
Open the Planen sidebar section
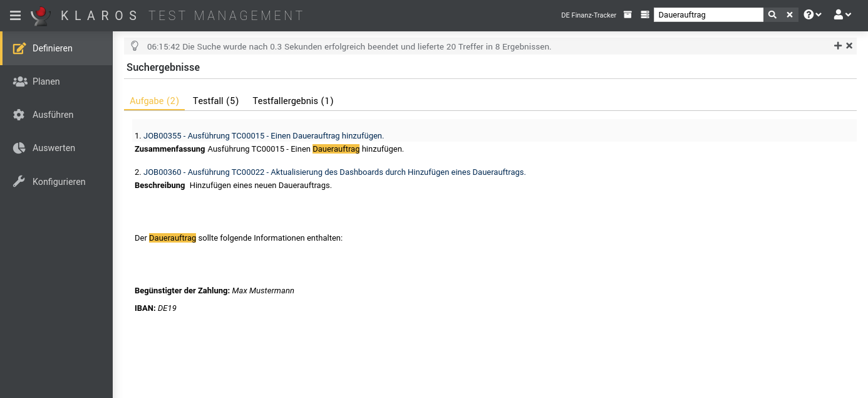pyautogui.click(x=56, y=81)
